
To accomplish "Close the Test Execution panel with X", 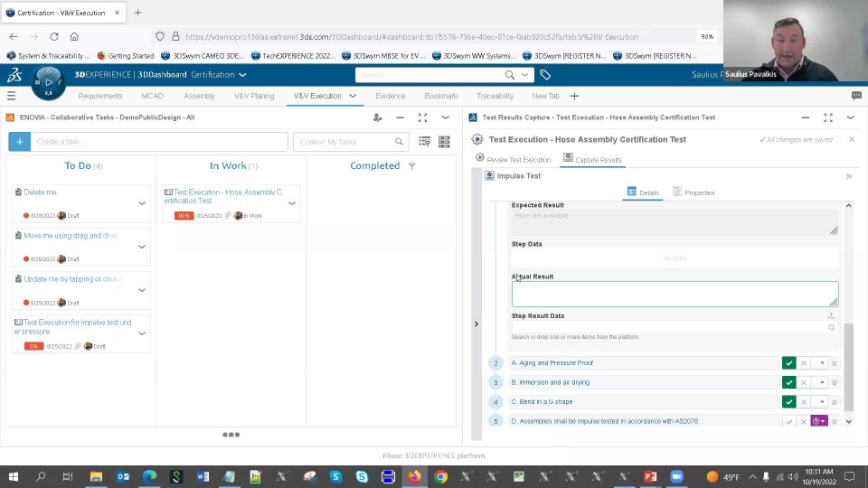I will (x=852, y=139).
